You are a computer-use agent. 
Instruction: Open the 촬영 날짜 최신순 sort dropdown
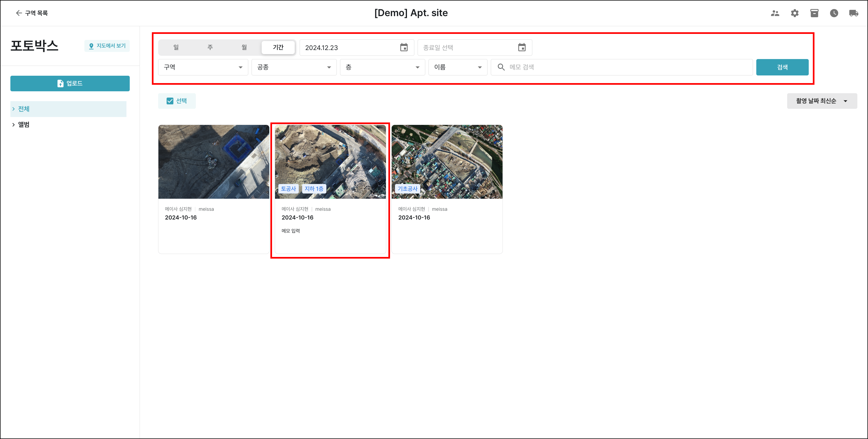point(822,101)
